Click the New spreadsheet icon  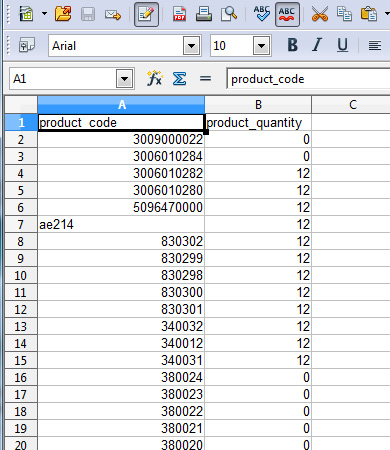coord(26,14)
